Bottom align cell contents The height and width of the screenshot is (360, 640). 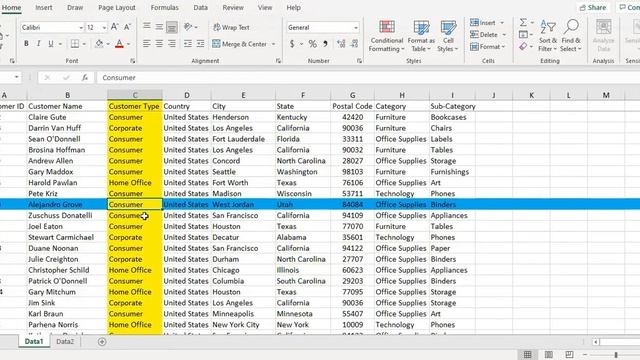tap(172, 27)
